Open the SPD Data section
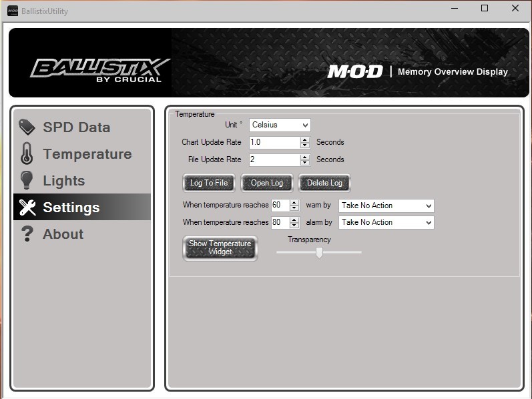 pos(81,127)
